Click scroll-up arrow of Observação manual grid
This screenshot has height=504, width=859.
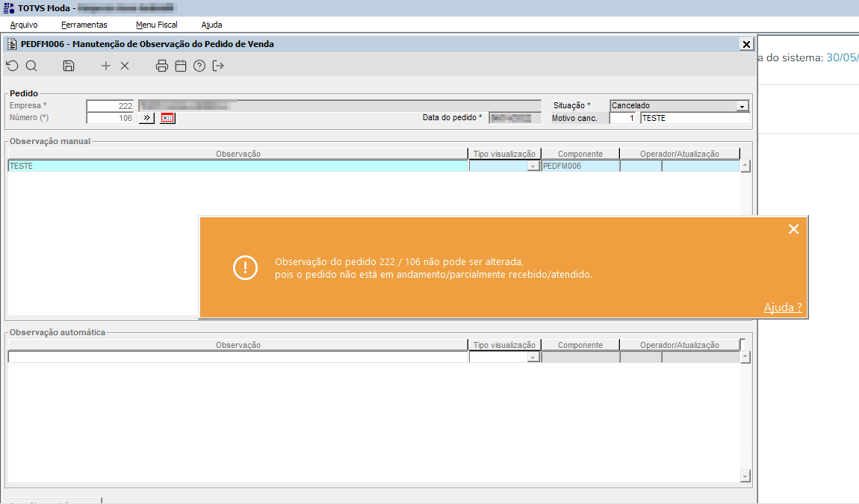point(745,166)
